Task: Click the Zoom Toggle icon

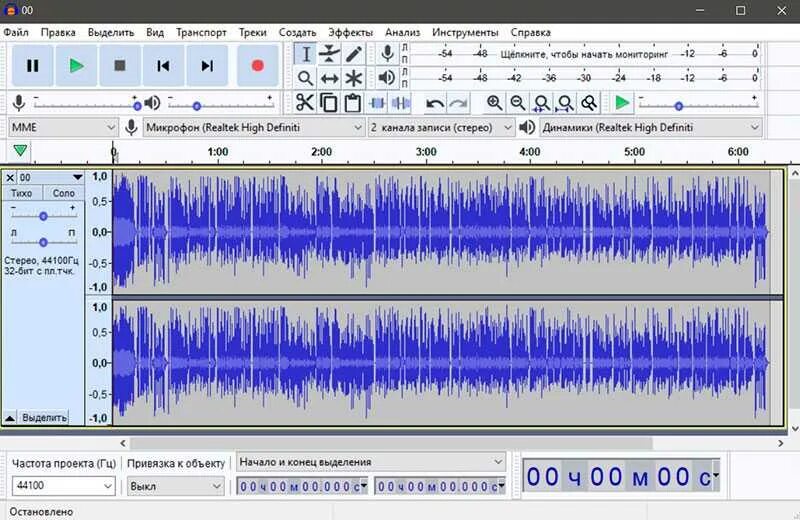Action: [x=589, y=103]
